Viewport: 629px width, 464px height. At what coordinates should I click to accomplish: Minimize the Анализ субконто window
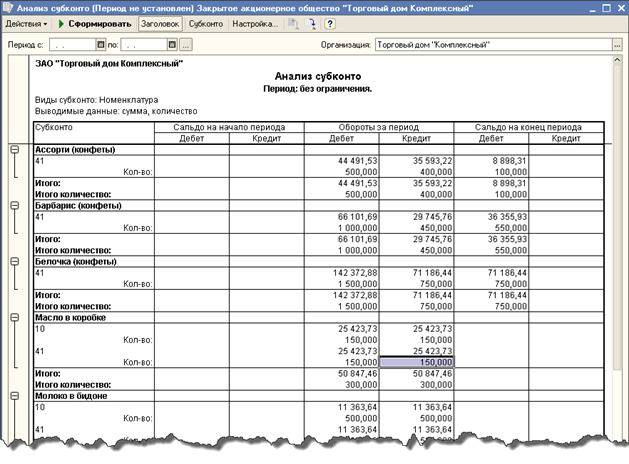tap(592, 8)
